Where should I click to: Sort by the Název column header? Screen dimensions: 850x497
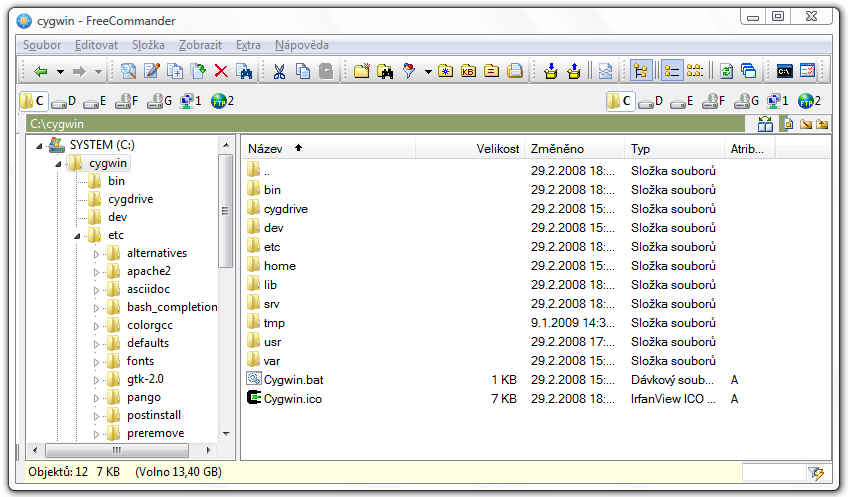[330, 149]
